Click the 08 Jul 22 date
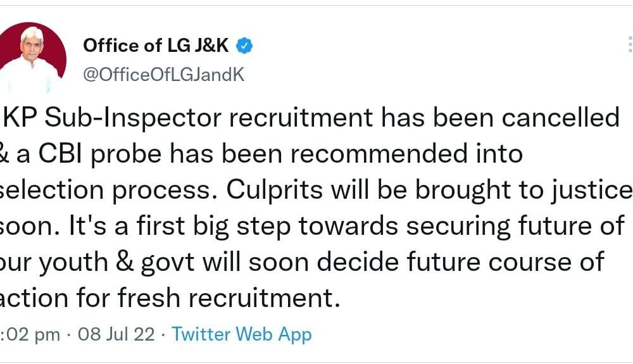The image size is (633, 364). [116, 334]
